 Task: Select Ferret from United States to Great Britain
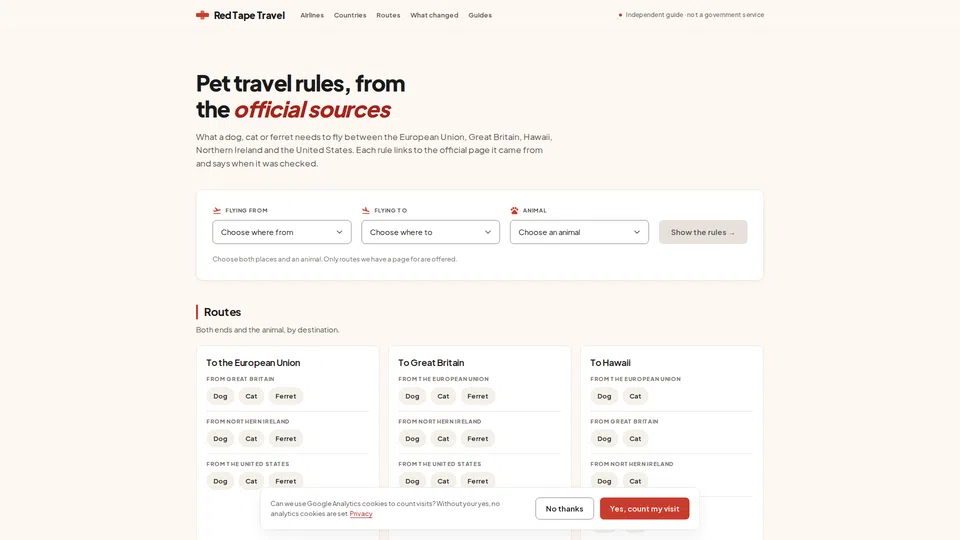pos(478,481)
